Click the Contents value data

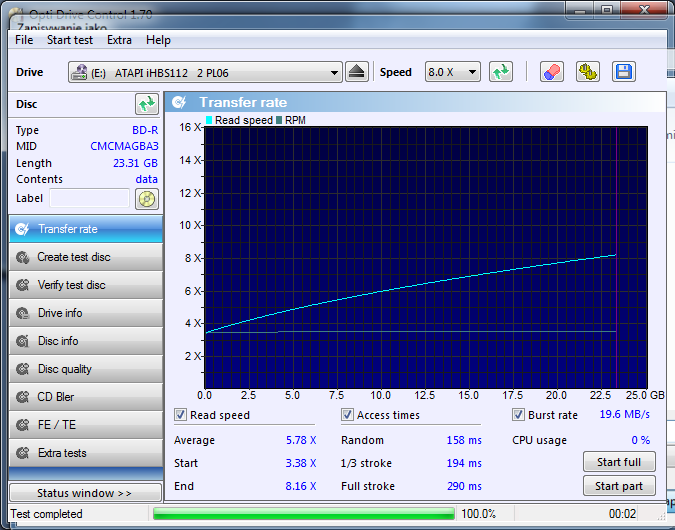pos(146,179)
